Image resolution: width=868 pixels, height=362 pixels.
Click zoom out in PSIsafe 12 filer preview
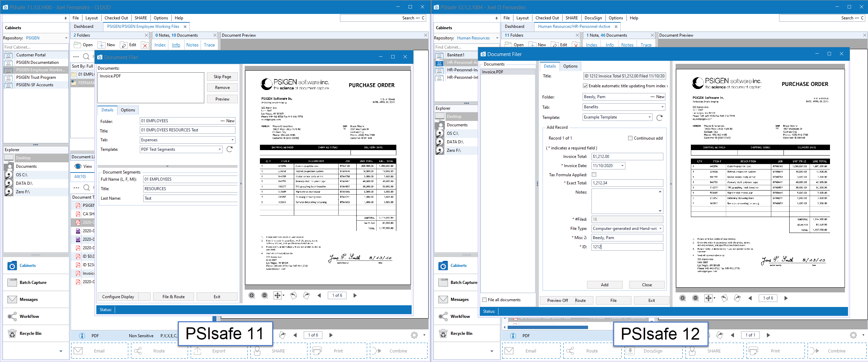pyautogui.click(x=696, y=298)
